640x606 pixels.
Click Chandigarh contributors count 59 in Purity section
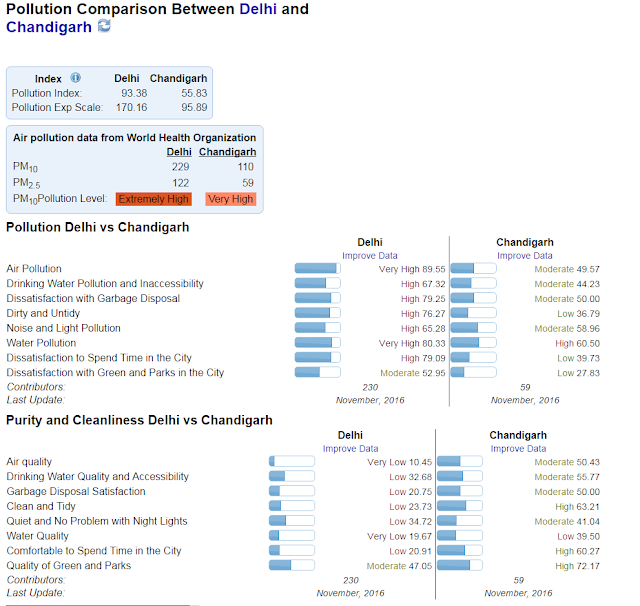(x=519, y=580)
